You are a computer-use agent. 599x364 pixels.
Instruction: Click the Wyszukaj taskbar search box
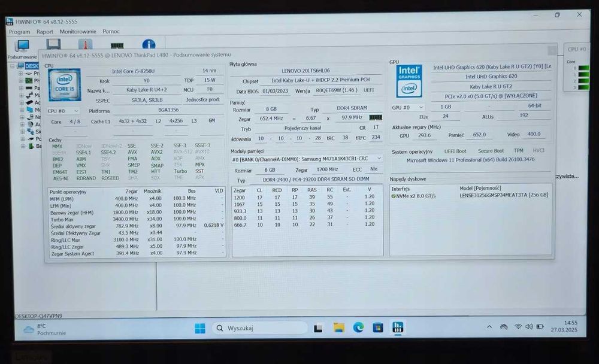(260, 328)
